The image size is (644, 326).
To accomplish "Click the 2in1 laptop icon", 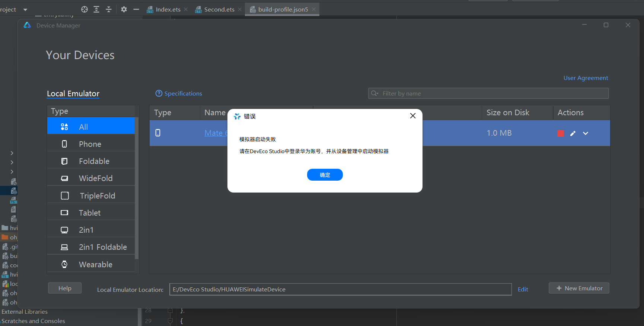I will [x=64, y=230].
